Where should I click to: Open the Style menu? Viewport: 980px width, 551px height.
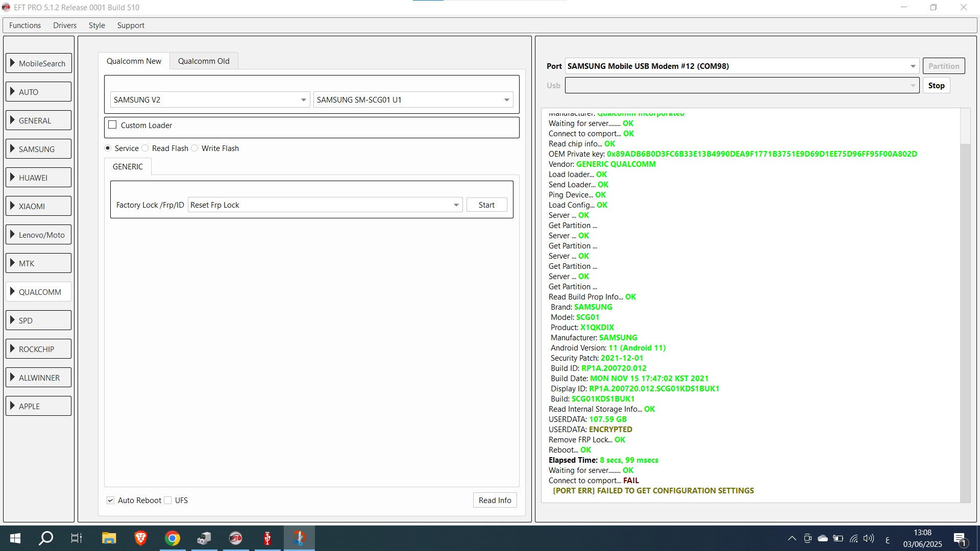point(96,26)
